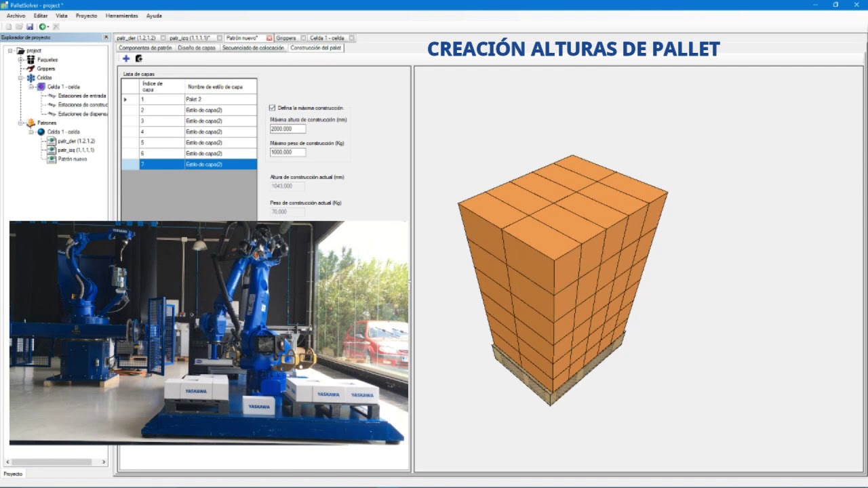Screen dimensions: 868x488
Task: Open the Archivo menu
Action: point(16,16)
